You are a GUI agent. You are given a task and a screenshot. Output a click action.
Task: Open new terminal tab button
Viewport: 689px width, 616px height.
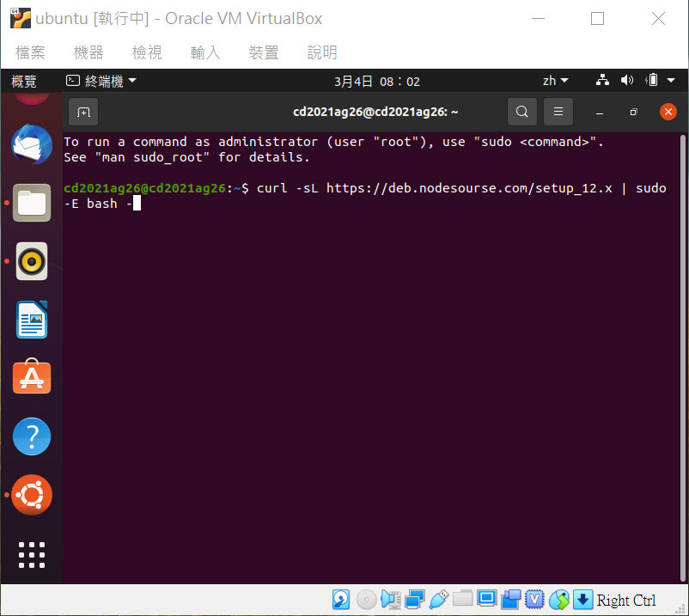coord(83,112)
